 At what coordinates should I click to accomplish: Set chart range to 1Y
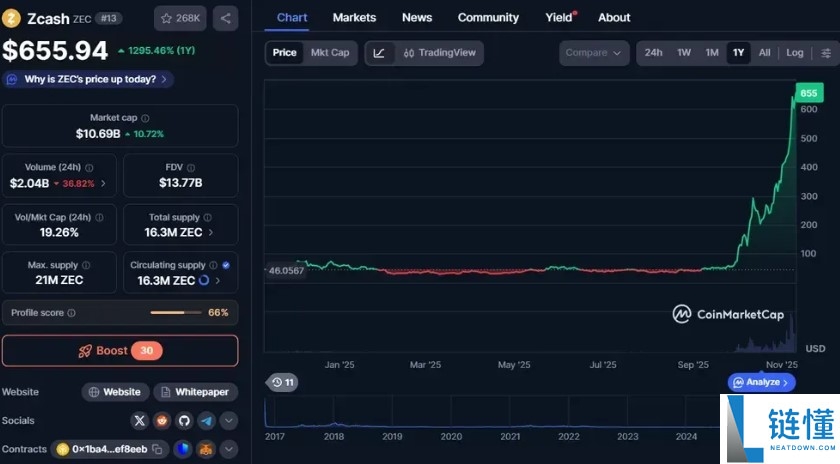pos(738,53)
